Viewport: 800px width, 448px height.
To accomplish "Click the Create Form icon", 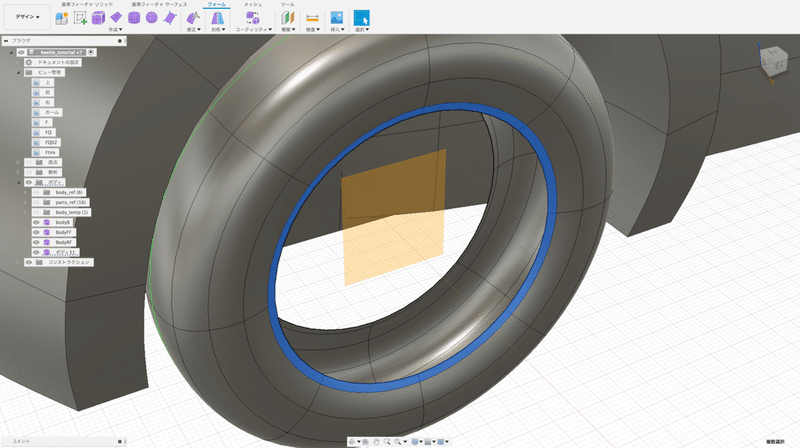I will [x=62, y=18].
